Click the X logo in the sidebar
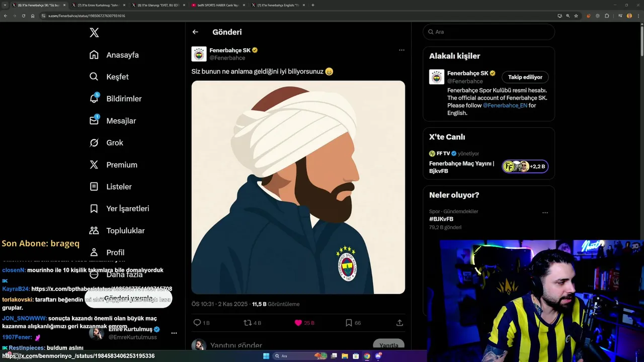 click(x=94, y=33)
